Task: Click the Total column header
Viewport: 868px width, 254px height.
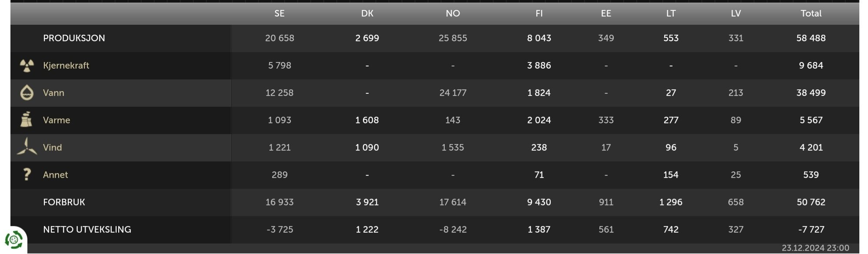Action: point(811,13)
